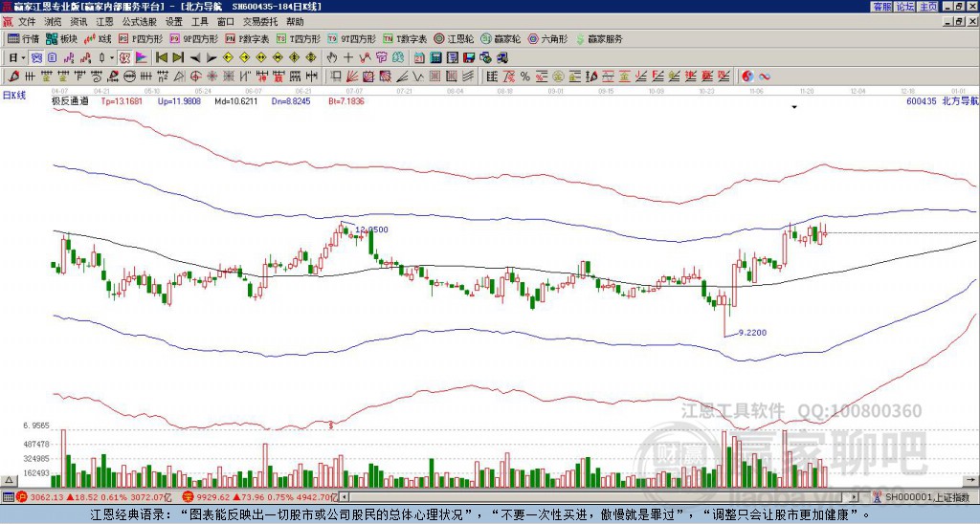Click black right arrow icon
980x524 pixels.
(212, 58)
